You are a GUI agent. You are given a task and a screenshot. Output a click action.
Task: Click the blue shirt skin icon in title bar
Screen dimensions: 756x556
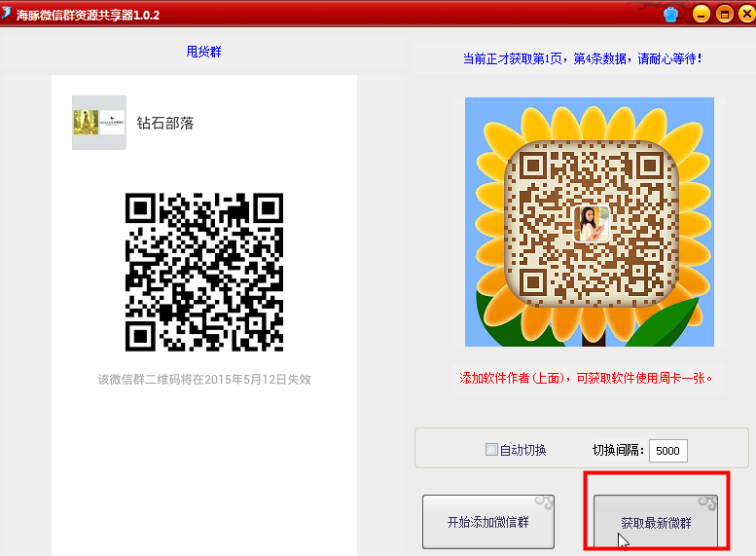tap(670, 15)
